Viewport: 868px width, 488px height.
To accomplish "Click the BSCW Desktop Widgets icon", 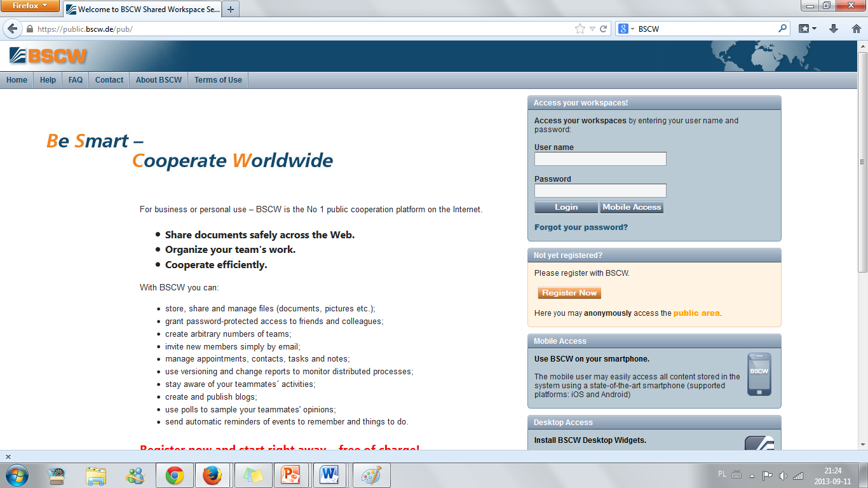I will coord(759,443).
